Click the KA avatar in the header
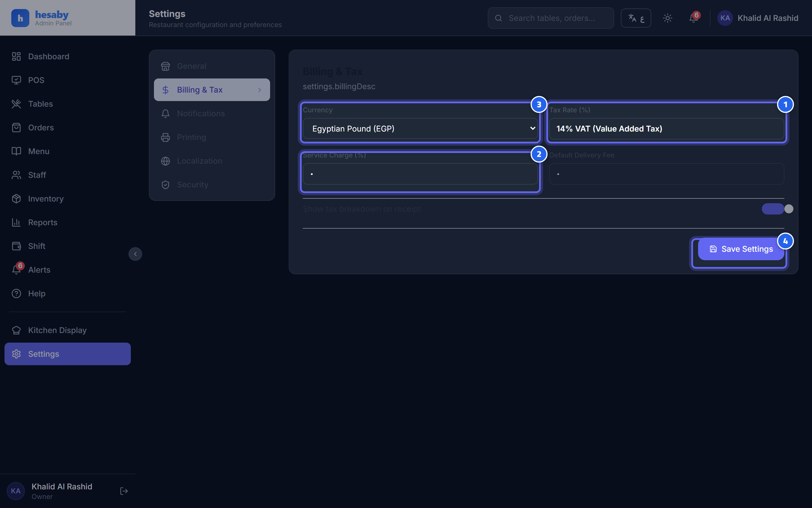 [x=725, y=18]
